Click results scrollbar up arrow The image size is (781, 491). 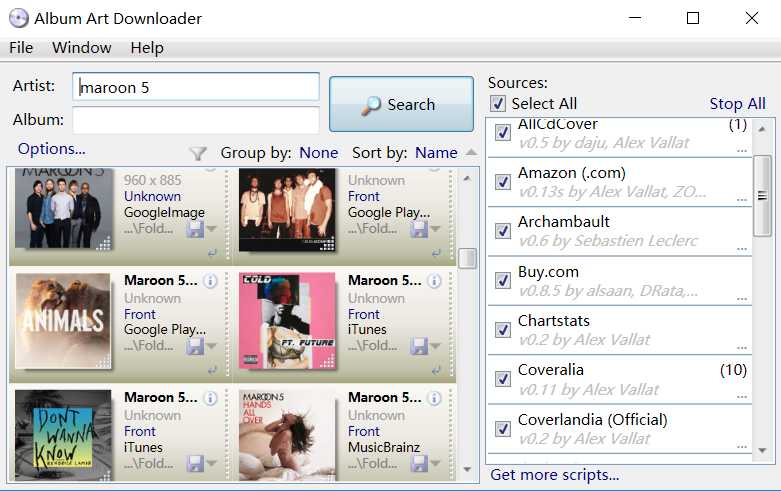pos(467,178)
